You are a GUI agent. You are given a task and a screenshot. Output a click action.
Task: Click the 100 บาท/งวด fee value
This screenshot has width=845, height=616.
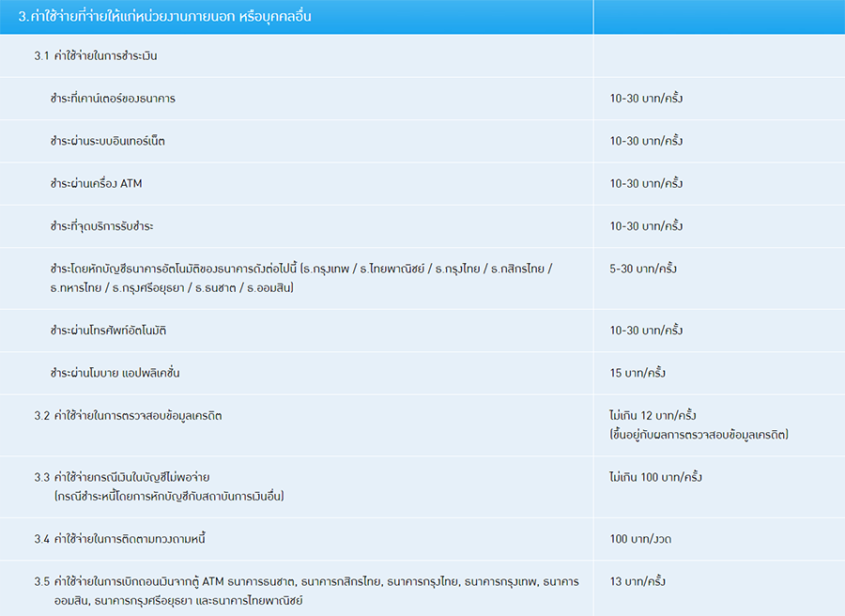click(x=640, y=538)
